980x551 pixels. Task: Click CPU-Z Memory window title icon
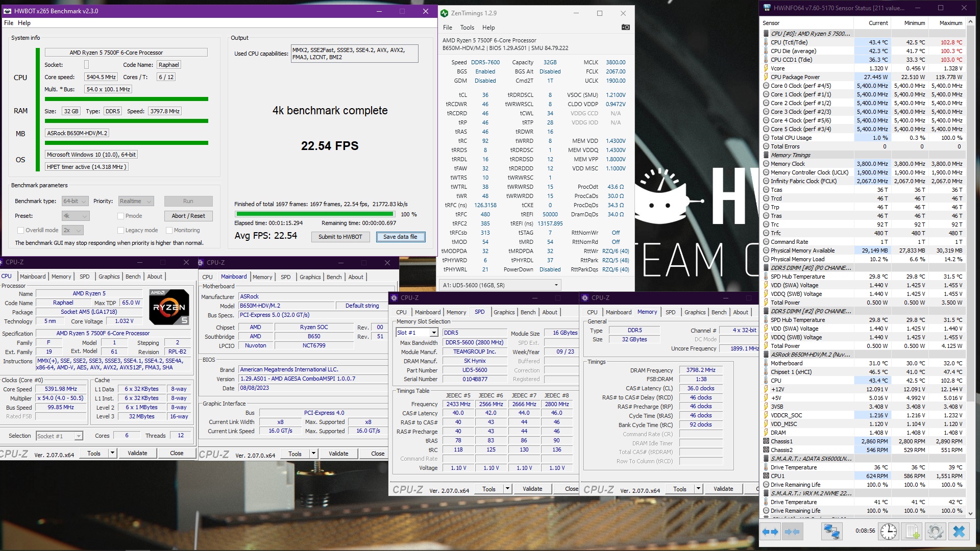[585, 297]
